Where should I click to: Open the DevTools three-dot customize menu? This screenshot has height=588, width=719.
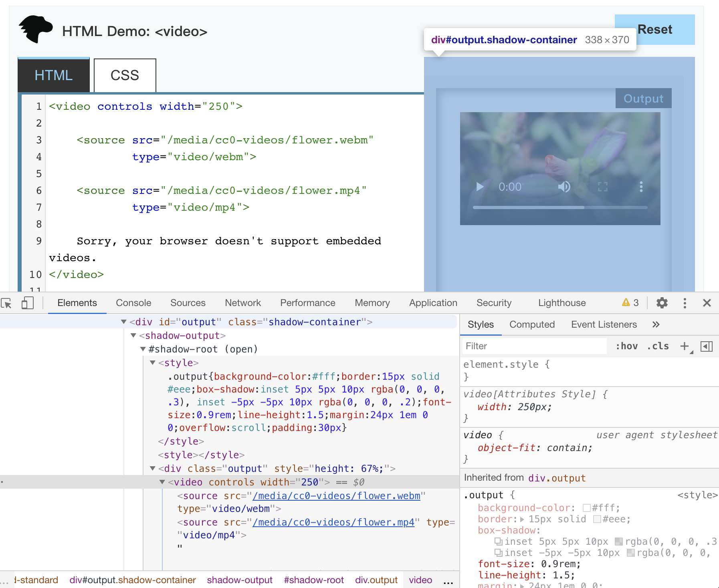tap(685, 303)
